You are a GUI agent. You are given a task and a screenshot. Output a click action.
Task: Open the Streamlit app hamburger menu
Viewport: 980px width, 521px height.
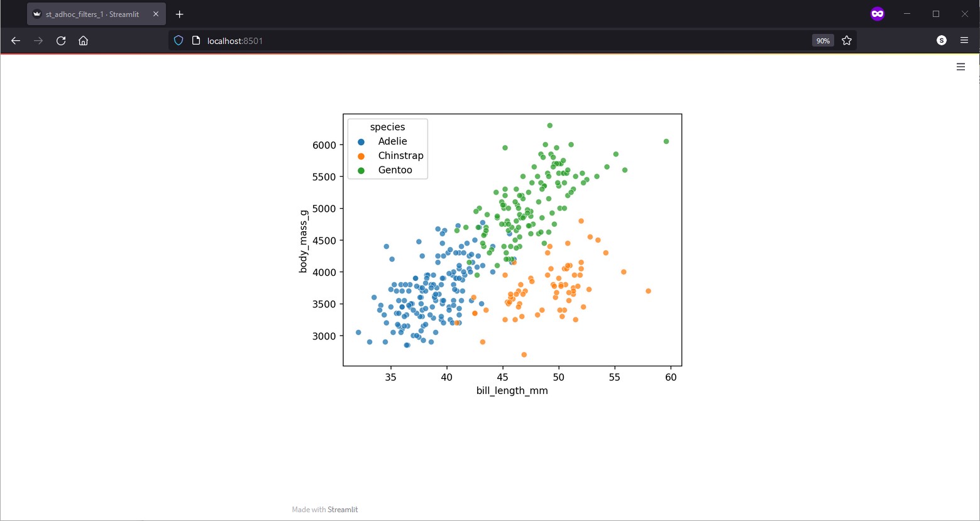[960, 66]
